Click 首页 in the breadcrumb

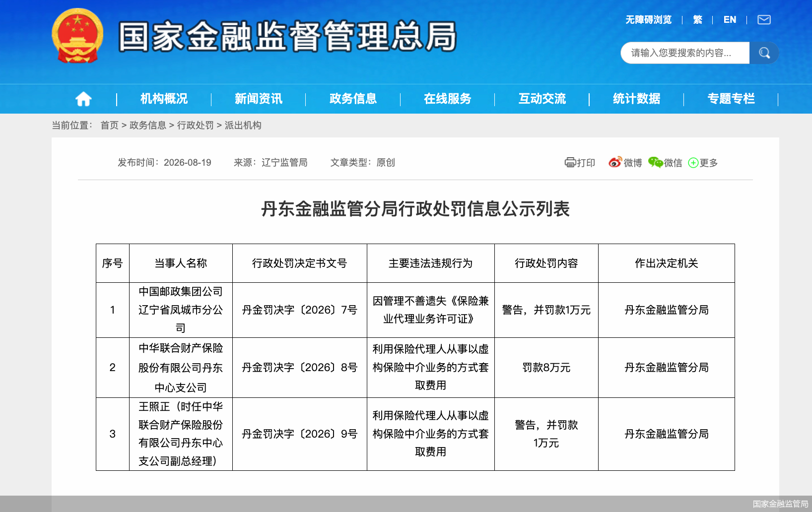click(109, 126)
